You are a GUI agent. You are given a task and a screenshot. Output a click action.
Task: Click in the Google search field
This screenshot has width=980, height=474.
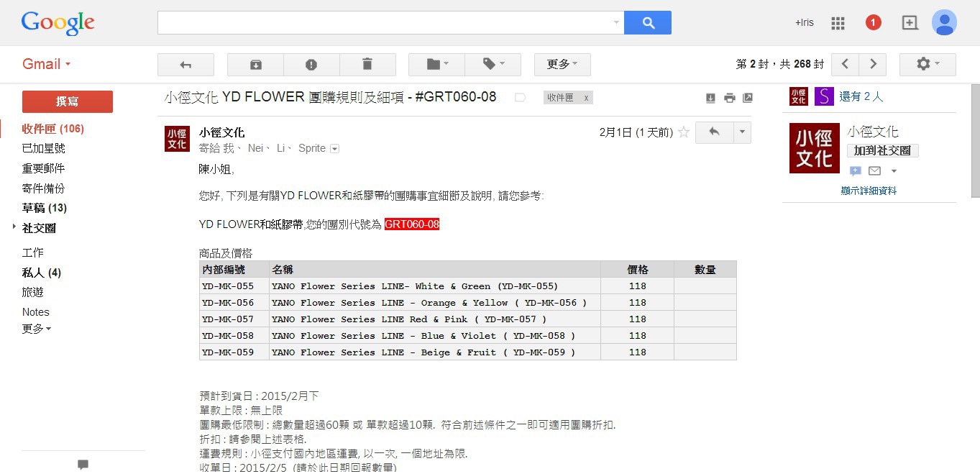(385, 22)
